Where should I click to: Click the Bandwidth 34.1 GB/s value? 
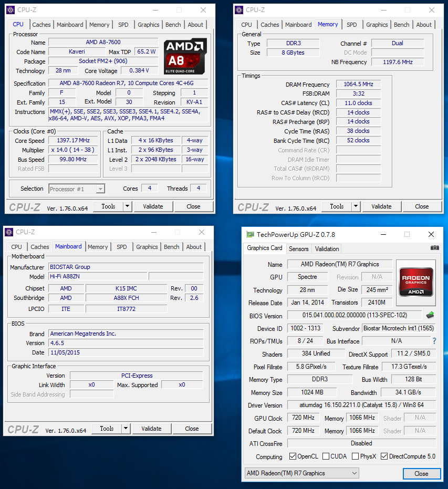(x=409, y=392)
